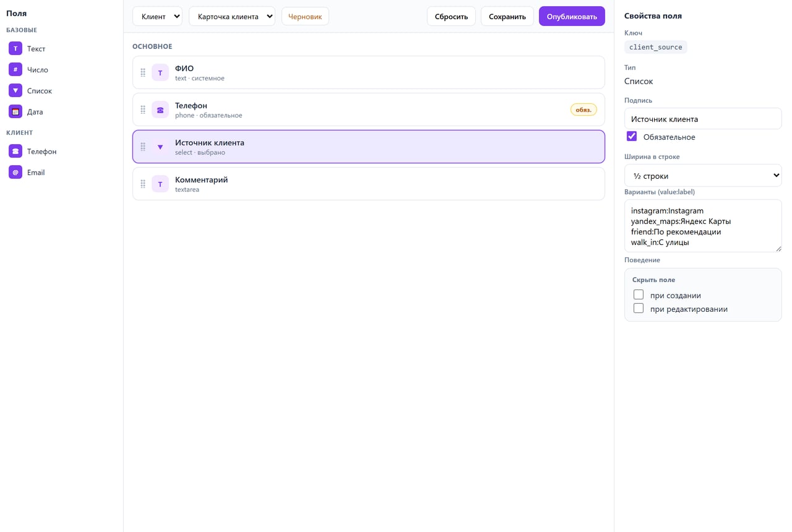Viewport: 792px width, 532px height.
Task: Click drag handle of Источник клиента row
Action: [143, 147]
